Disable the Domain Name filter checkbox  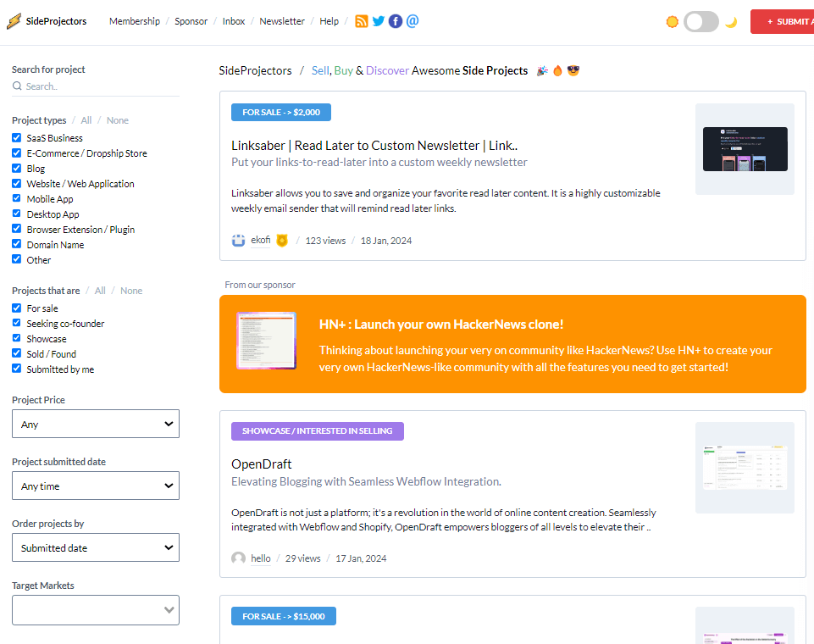[17, 245]
